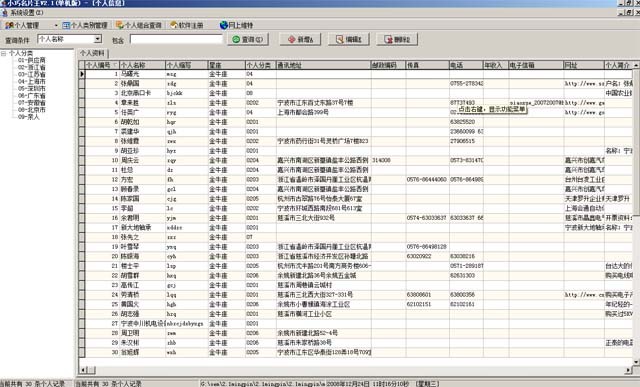This screenshot has height=387, width=640.
Task: Open 个人组合查询 combined query icon
Action: pyautogui.click(x=120, y=25)
